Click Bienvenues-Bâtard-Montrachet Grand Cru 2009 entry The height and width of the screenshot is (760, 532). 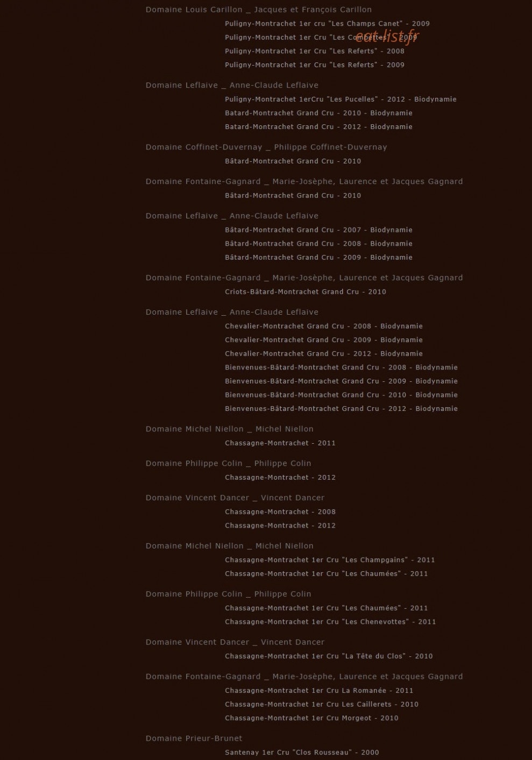pyautogui.click(x=341, y=381)
